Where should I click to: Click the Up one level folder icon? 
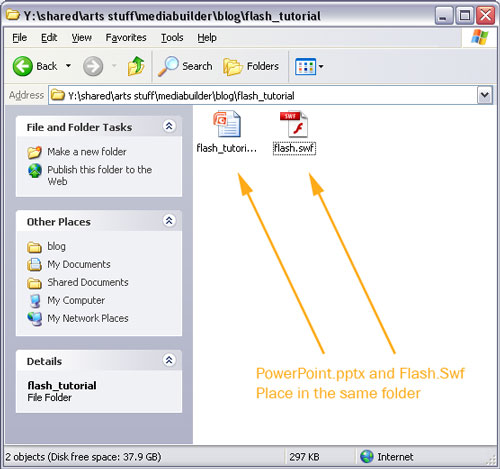point(136,66)
